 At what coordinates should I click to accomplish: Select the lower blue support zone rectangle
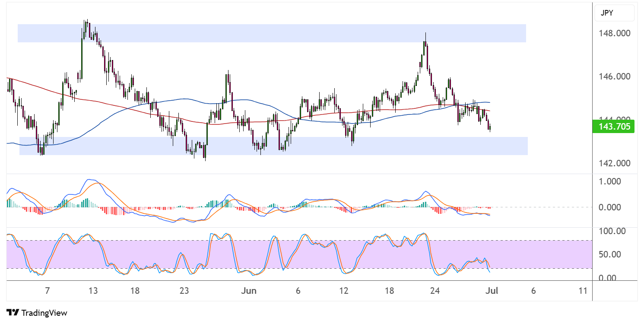pos(273,146)
